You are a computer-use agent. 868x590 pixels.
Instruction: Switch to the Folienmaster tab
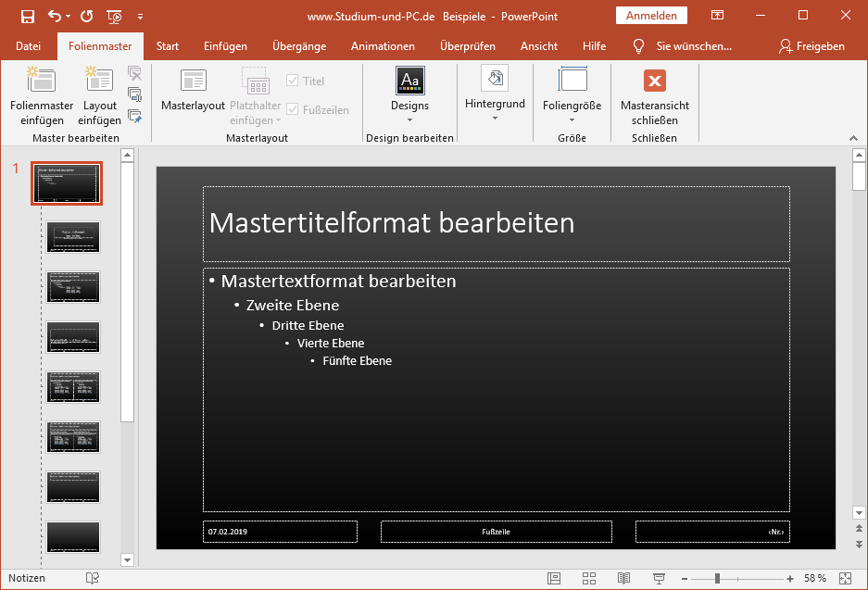[x=100, y=46]
